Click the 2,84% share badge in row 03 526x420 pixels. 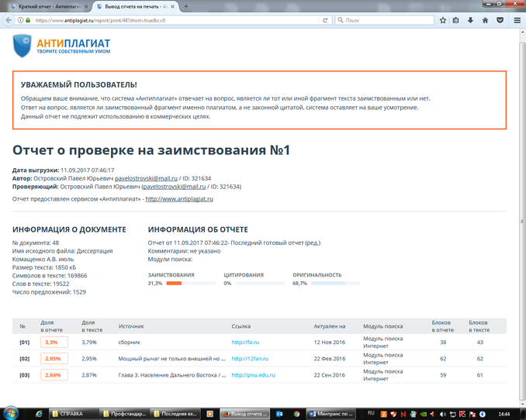(54, 375)
